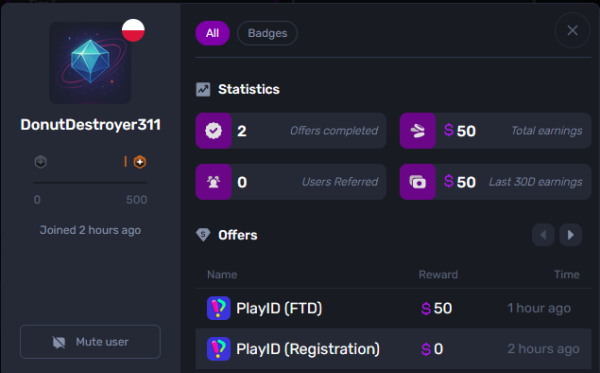The height and width of the screenshot is (373, 600).
Task: Click the Offers completed checkmark icon
Action: [214, 131]
